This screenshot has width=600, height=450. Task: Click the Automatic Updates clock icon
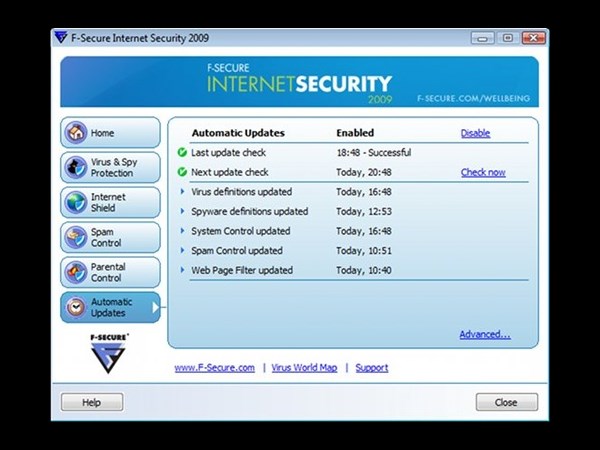pyautogui.click(x=76, y=307)
